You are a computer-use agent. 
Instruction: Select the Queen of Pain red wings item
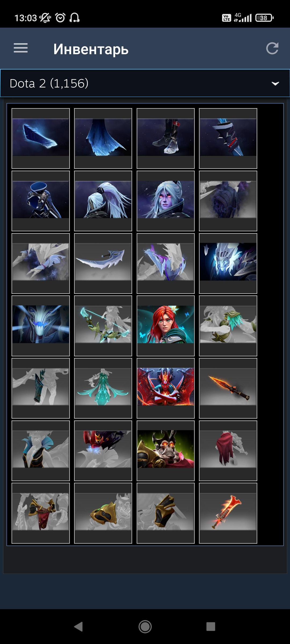tap(166, 388)
